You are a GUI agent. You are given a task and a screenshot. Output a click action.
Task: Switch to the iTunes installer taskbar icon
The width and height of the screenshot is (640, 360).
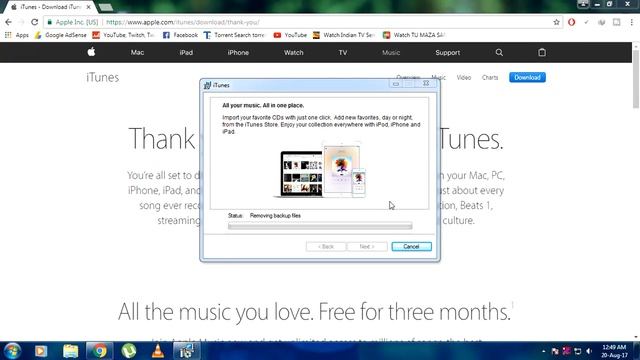point(186,351)
